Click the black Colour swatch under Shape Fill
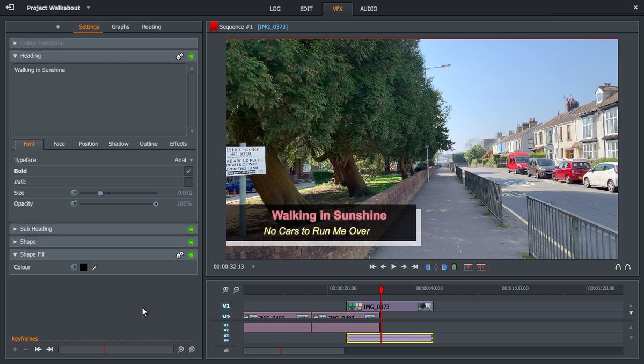Screen dimensions: 644x364 (x=83, y=267)
